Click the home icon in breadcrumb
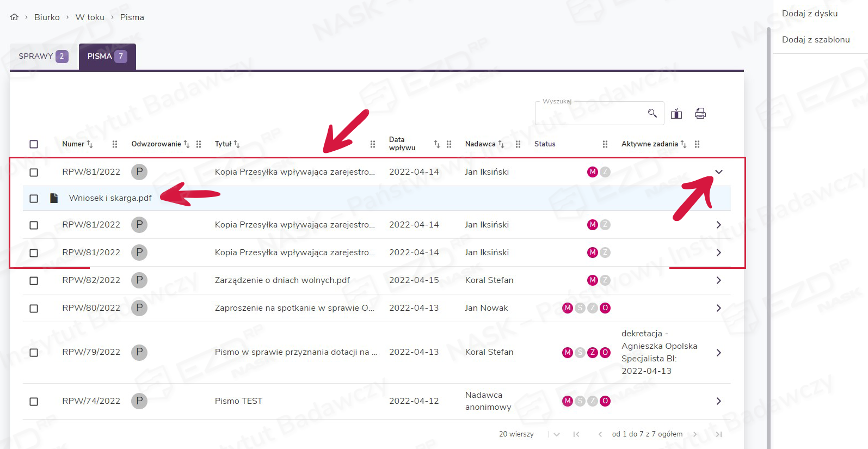 (x=14, y=17)
